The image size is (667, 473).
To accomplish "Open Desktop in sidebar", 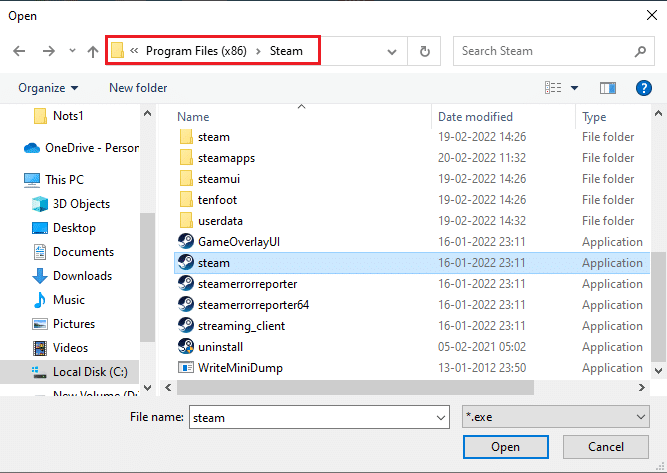I will (x=64, y=228).
